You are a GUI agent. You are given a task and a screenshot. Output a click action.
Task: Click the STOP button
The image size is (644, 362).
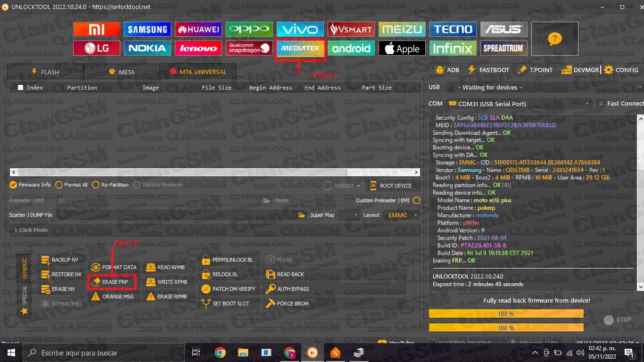coord(617,320)
